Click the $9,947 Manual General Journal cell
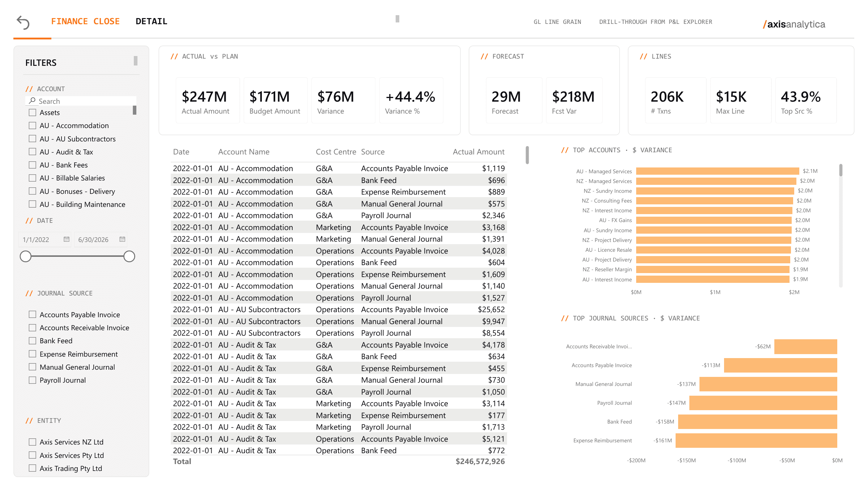Viewport: 868px width, 493px height. [x=493, y=322]
